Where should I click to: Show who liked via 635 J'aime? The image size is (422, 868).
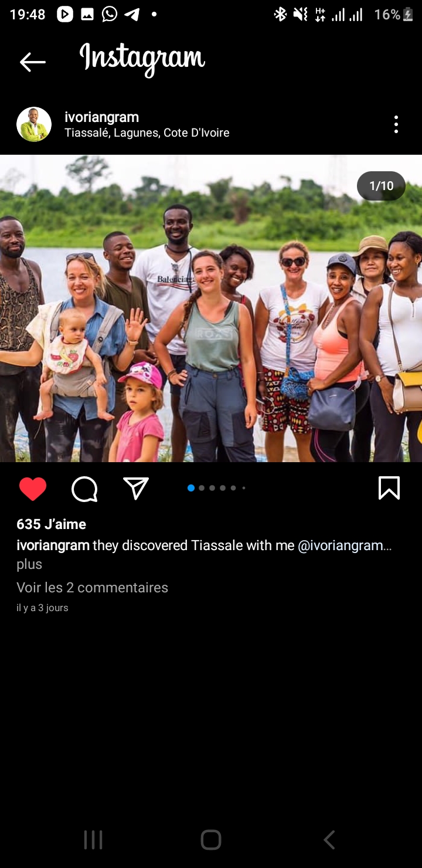51,524
